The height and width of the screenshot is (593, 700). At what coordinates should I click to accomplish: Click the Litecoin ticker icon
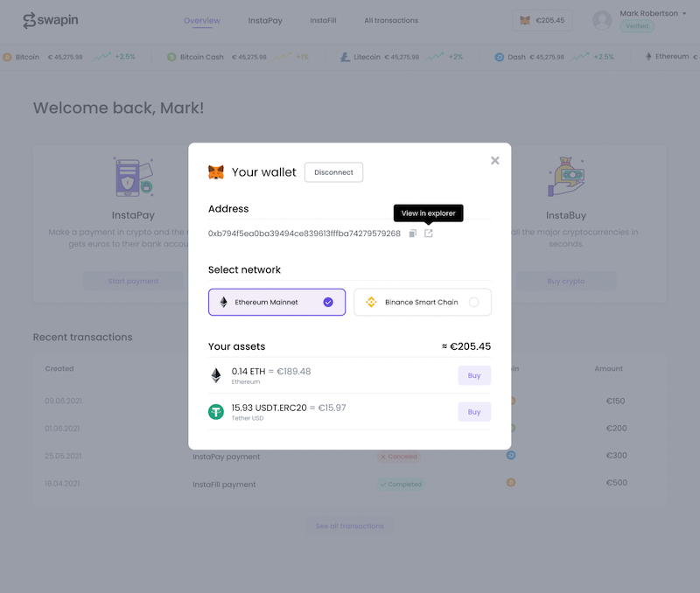345,57
